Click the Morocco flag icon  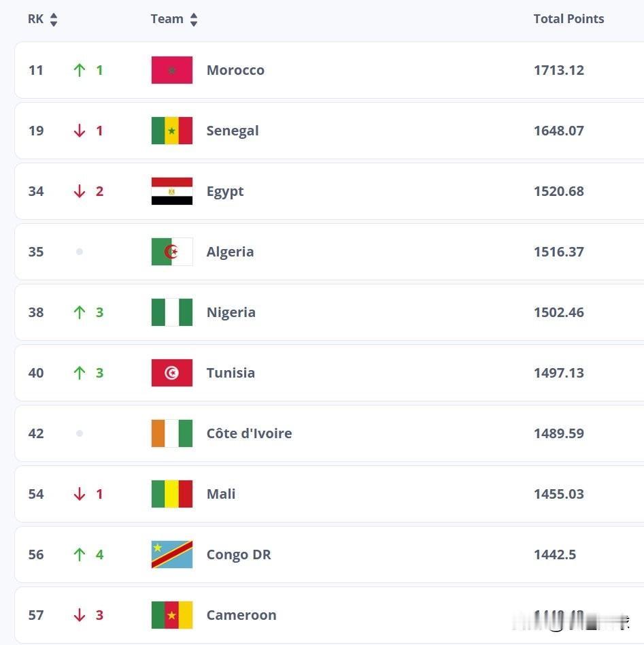171,70
